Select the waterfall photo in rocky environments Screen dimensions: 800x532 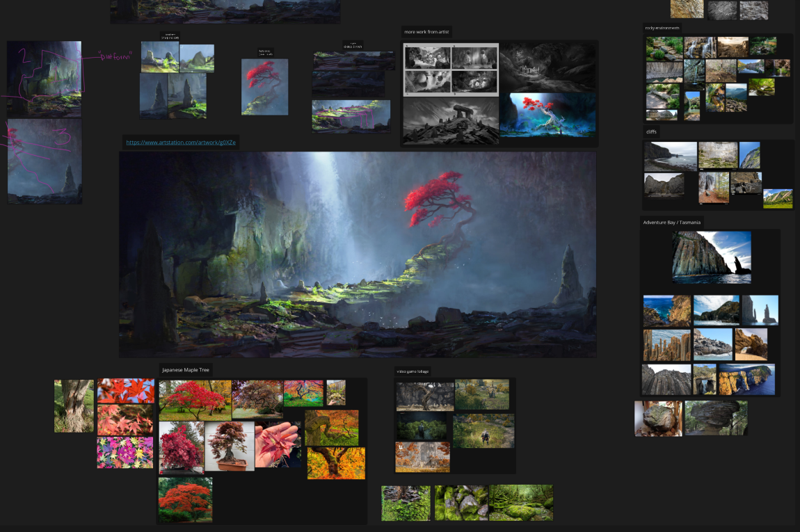700,47
